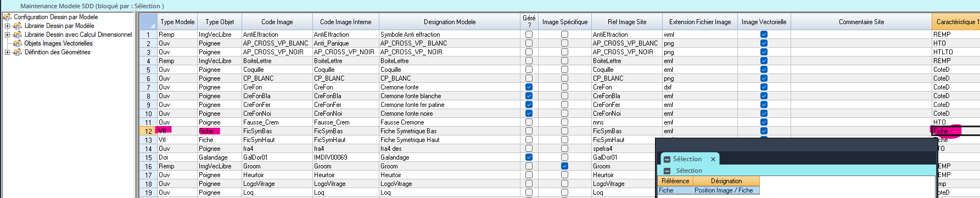Click 'dxf' extension cell in CreFon row
Image resolution: width=980 pixels, height=198 pixels.
click(700, 87)
